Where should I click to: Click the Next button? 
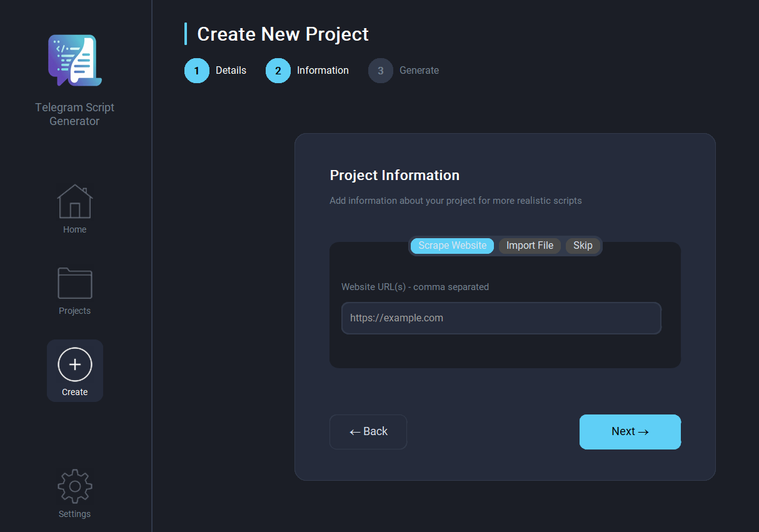(x=630, y=431)
